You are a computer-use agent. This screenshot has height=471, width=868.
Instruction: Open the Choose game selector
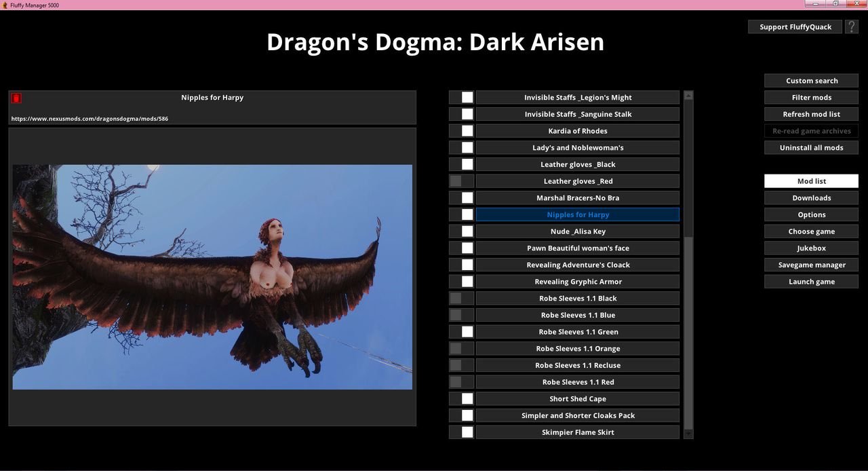click(x=811, y=231)
